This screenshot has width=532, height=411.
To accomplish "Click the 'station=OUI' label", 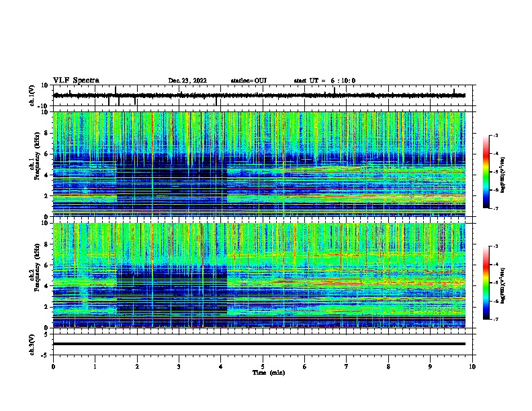I will point(249,81).
